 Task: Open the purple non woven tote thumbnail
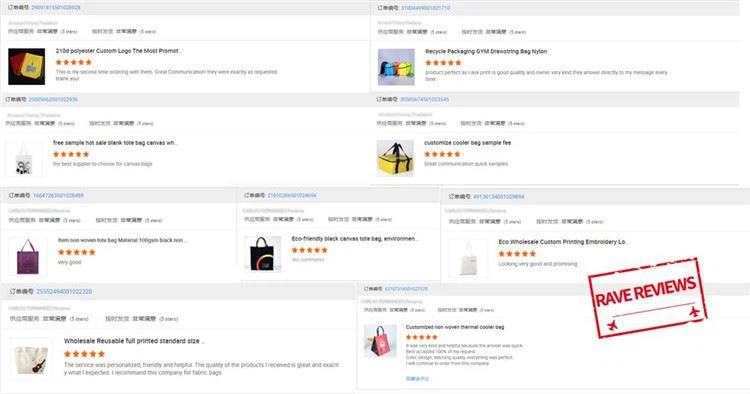click(28, 257)
